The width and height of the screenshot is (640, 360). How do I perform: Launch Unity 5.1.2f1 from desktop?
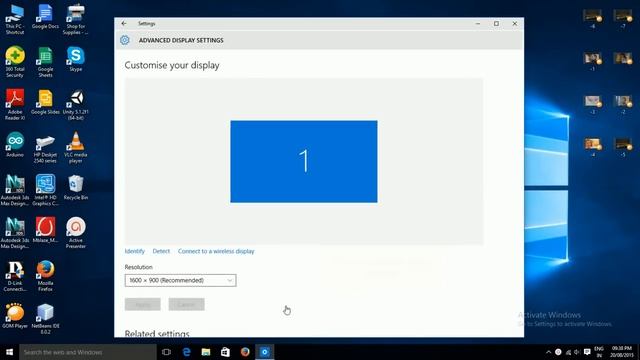76,105
